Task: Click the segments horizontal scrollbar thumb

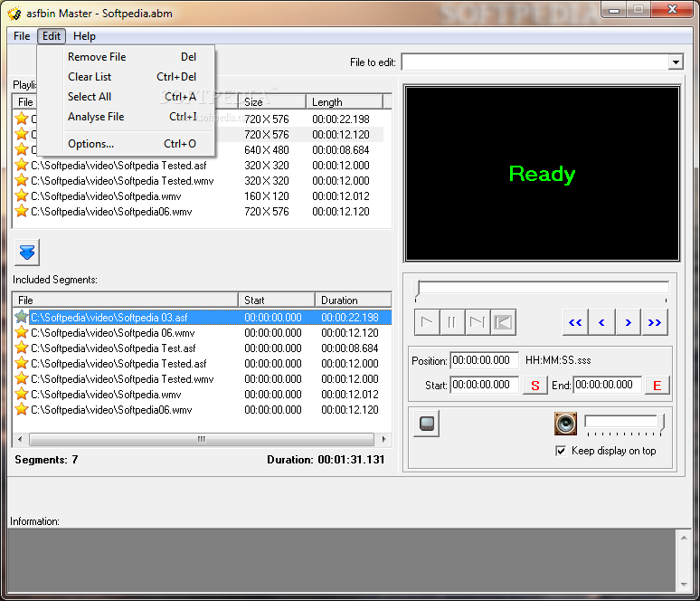Action: [x=202, y=439]
